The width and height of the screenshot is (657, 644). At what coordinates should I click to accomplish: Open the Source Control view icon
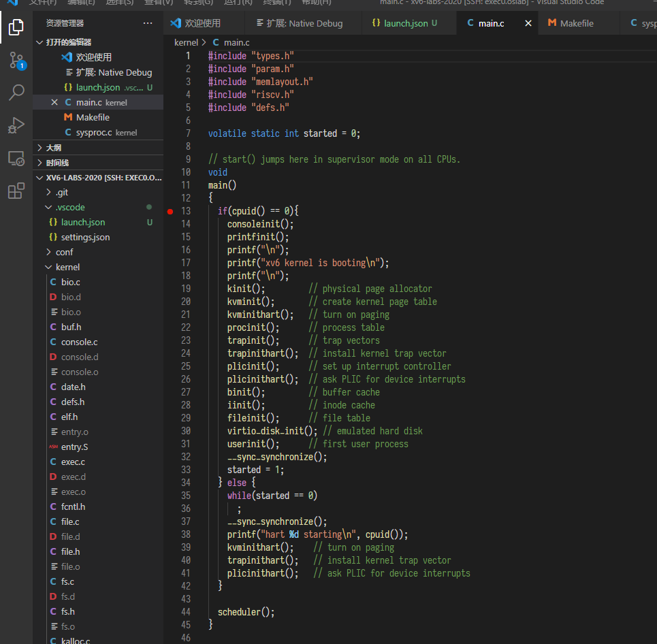[16, 61]
